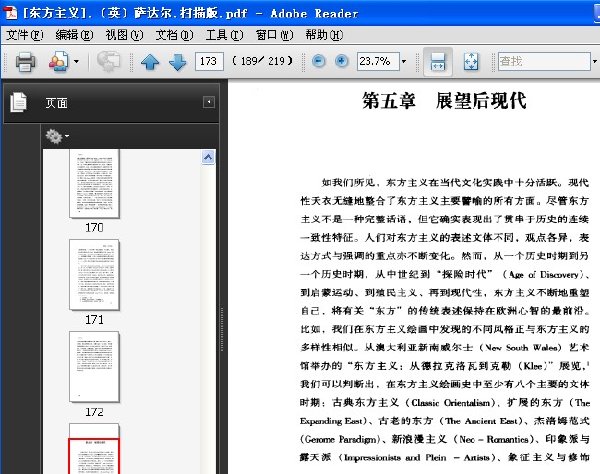
Task: Click the thumbnail scrollbar up arrow
Action: point(208,157)
